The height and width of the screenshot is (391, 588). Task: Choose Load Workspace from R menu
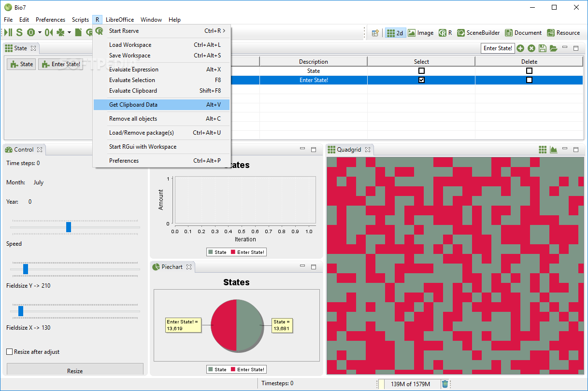coord(162,45)
